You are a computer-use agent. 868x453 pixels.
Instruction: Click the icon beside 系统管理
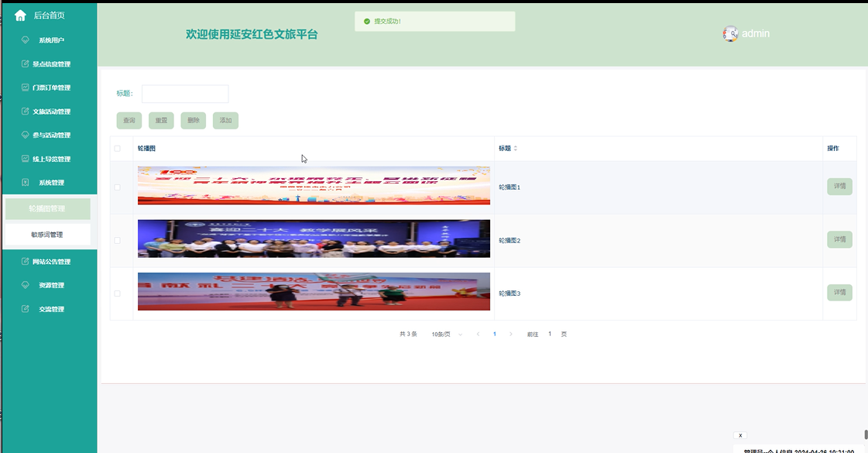(25, 182)
